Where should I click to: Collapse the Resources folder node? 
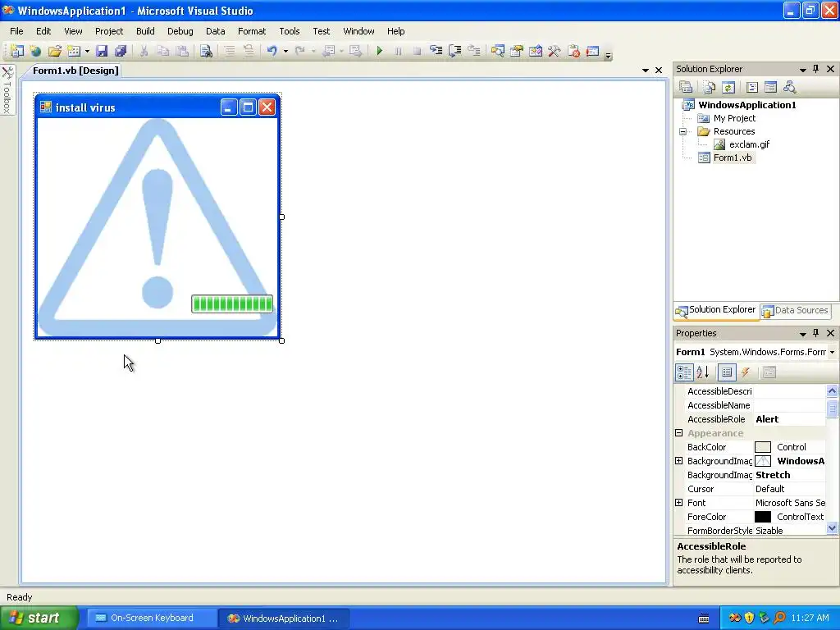[x=683, y=131]
